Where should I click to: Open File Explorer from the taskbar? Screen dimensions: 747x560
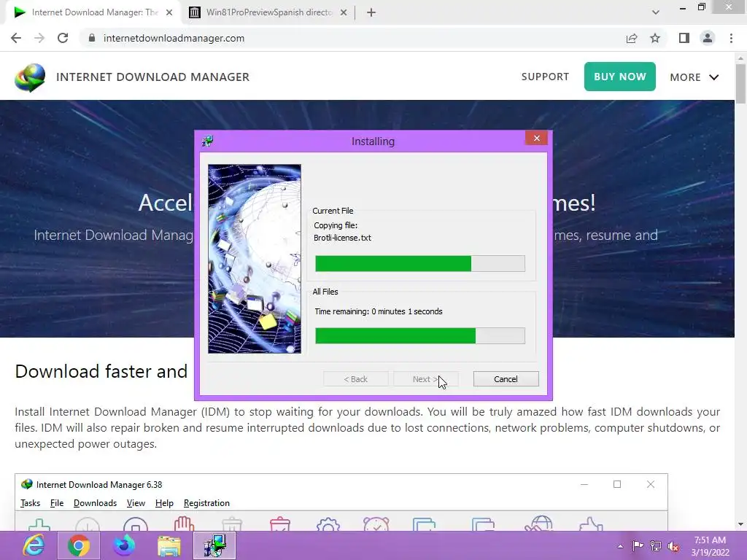point(169,545)
